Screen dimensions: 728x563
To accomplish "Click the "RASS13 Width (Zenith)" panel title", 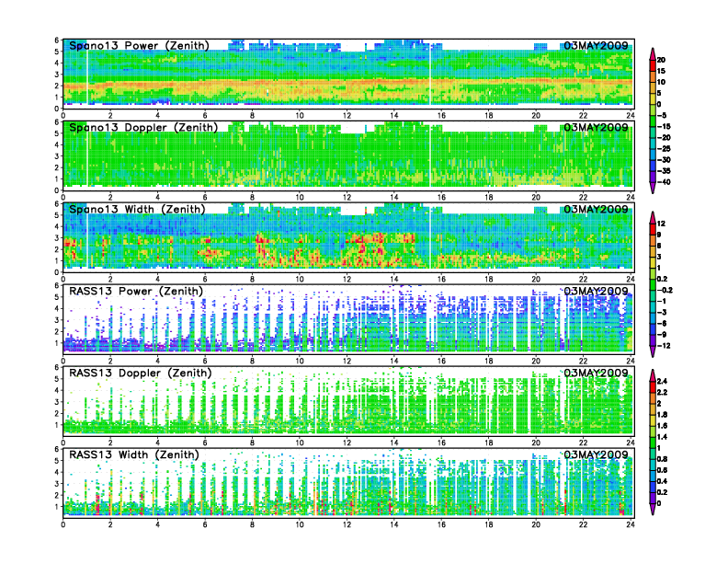I will (133, 454).
